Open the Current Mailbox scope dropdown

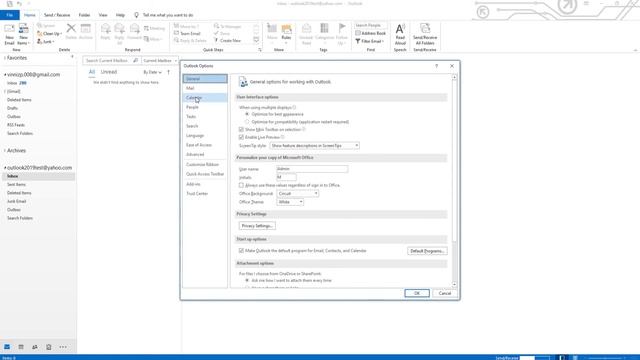(160, 60)
